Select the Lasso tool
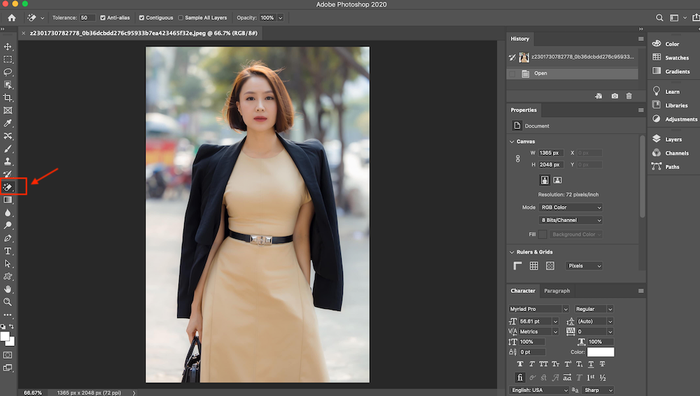 8,72
